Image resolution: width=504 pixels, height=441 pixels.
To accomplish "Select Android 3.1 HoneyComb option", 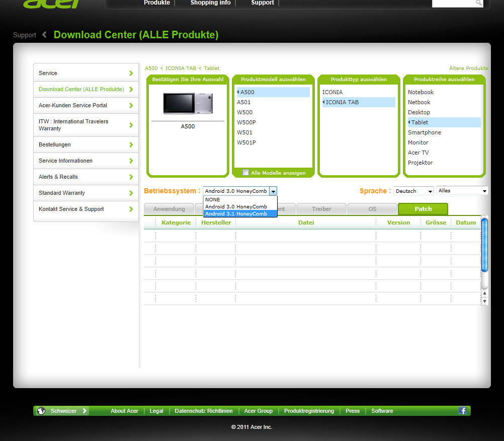I will coord(240,213).
